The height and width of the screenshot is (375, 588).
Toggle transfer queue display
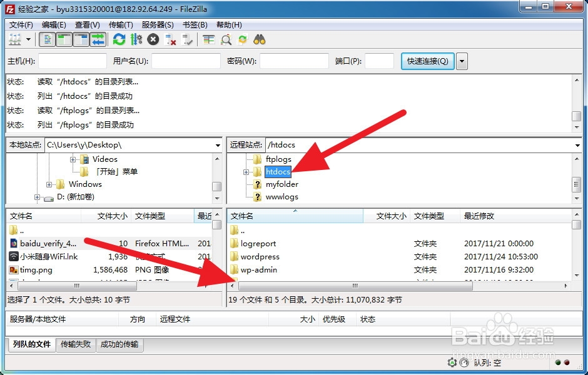click(x=98, y=39)
